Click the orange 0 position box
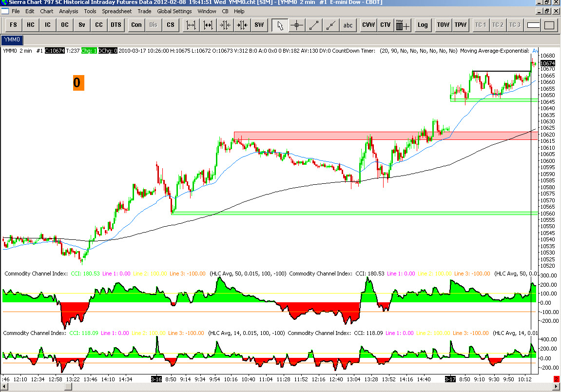Image resolution: width=561 pixels, height=392 pixels. (x=78, y=83)
